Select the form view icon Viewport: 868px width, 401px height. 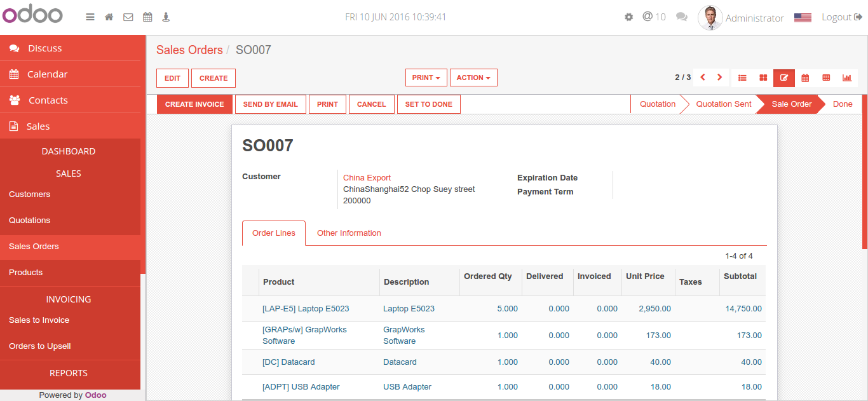click(x=784, y=78)
